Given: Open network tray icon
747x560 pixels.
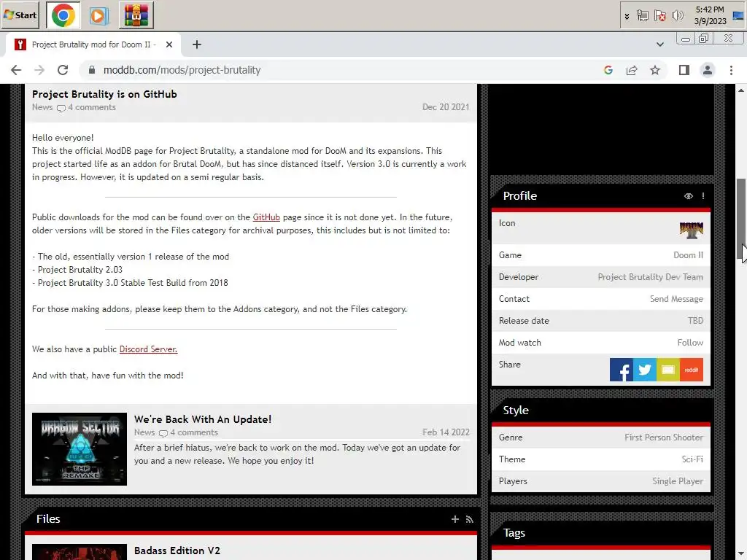Looking at the screenshot, I should pyautogui.click(x=643, y=16).
